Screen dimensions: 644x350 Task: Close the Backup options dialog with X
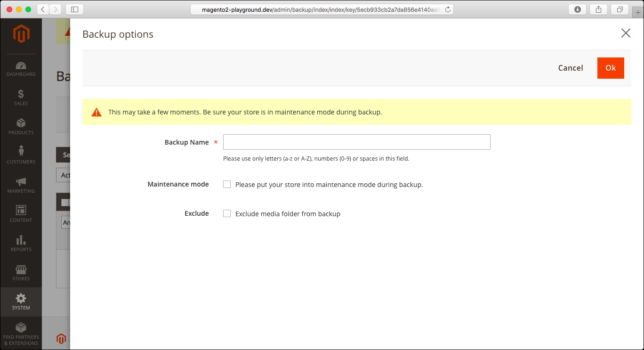tap(626, 33)
